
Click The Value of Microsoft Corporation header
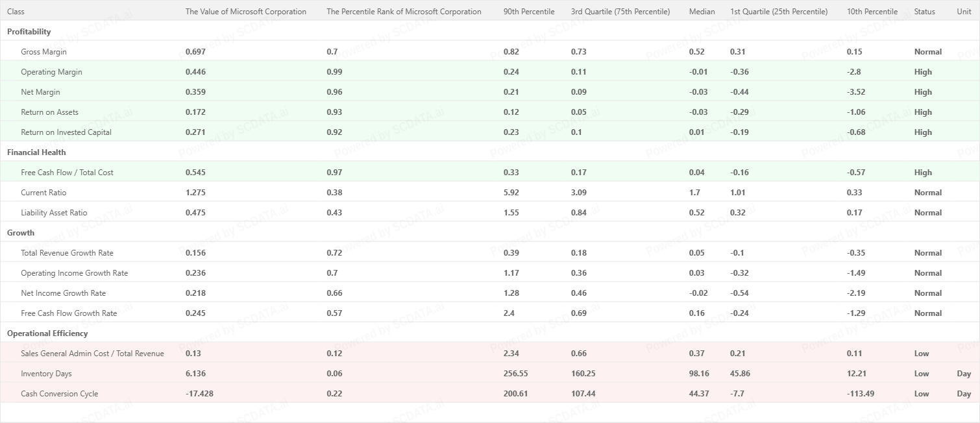pos(246,12)
